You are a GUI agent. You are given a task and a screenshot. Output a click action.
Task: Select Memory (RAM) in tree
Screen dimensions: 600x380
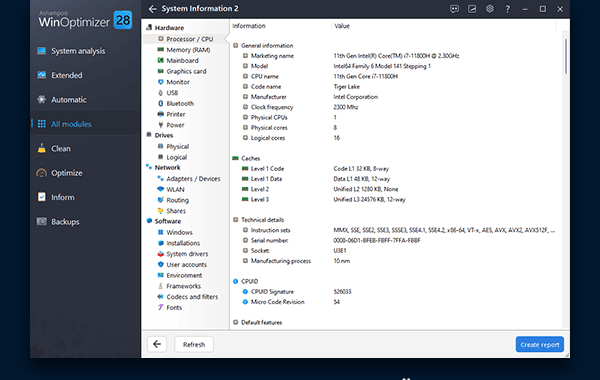[x=188, y=50]
